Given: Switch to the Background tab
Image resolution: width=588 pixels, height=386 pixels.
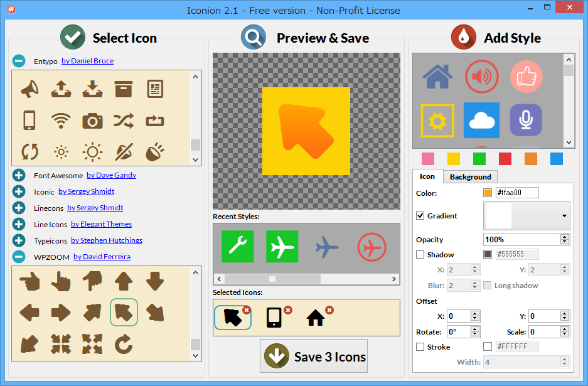Looking at the screenshot, I should (470, 177).
